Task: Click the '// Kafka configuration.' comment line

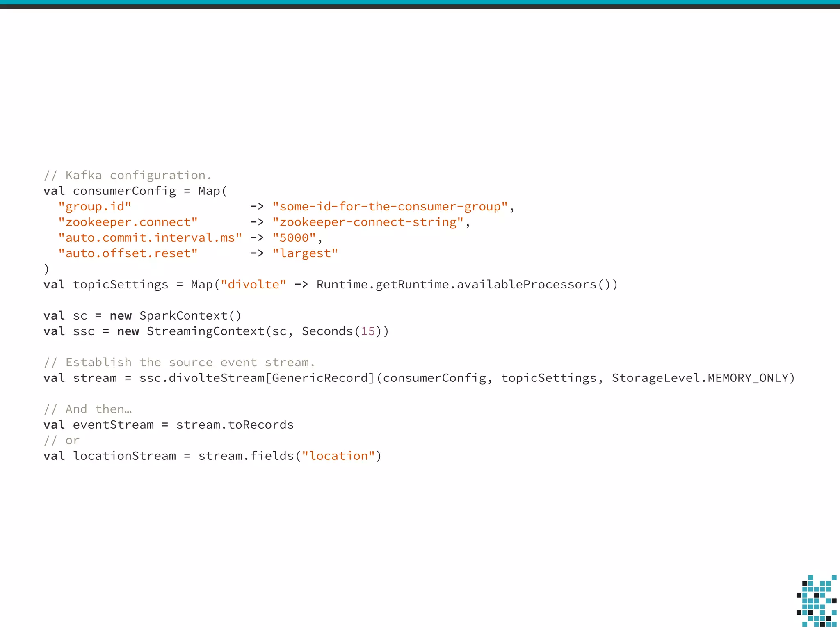Action: [x=128, y=176]
